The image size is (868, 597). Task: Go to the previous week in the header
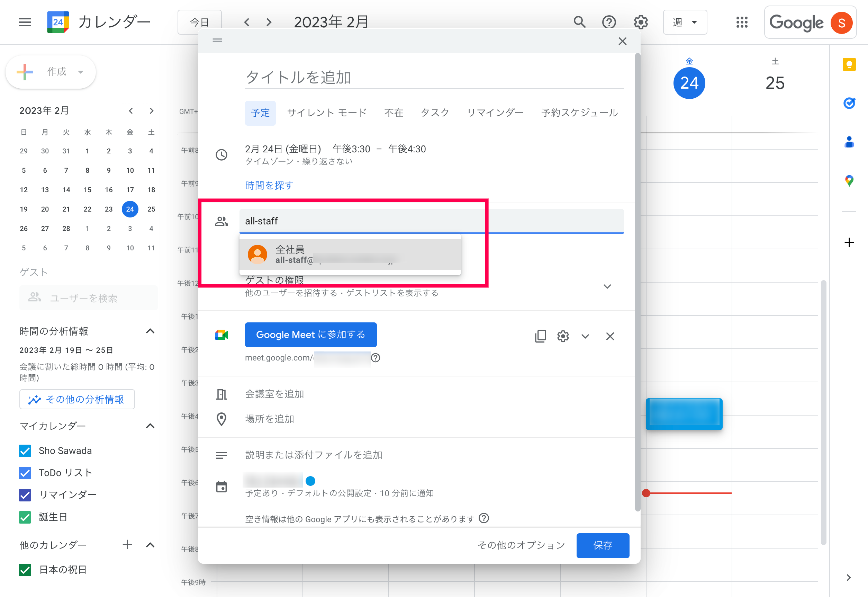coord(247,22)
